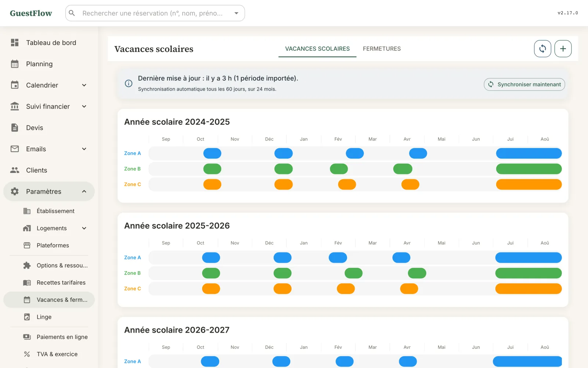The image size is (588, 368).
Task: Select the Vacances scolaires tab
Action: [x=318, y=49]
